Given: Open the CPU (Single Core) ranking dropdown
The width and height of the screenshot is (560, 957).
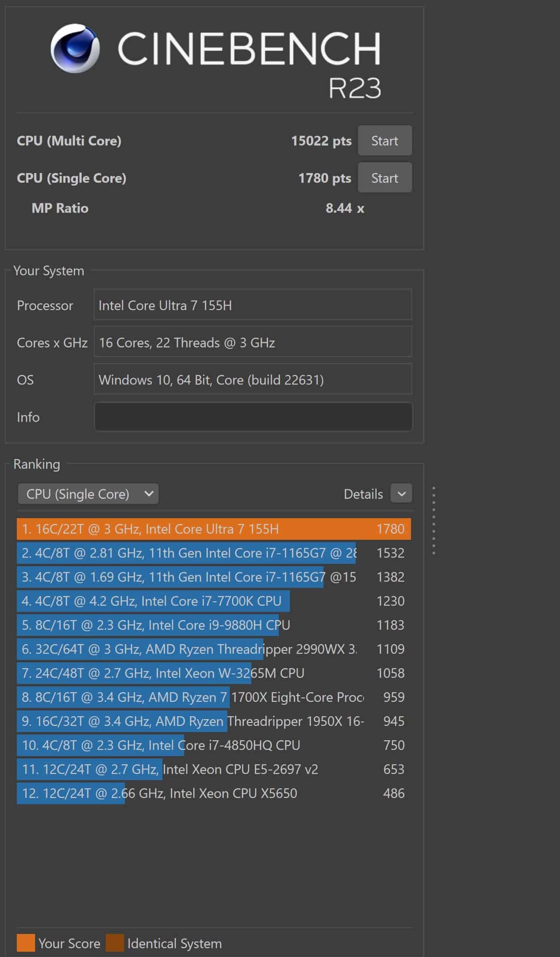Looking at the screenshot, I should point(88,494).
